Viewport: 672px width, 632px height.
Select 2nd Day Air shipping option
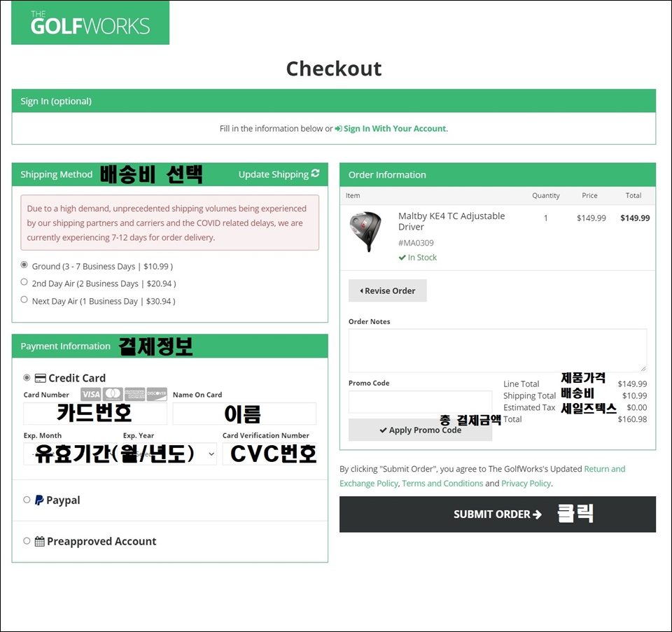point(24,282)
